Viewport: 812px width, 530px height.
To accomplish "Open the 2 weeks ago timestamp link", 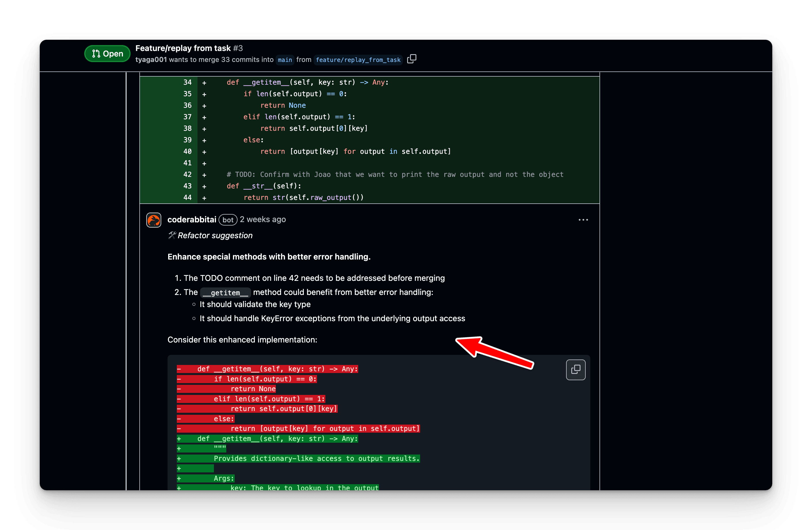I will point(263,219).
